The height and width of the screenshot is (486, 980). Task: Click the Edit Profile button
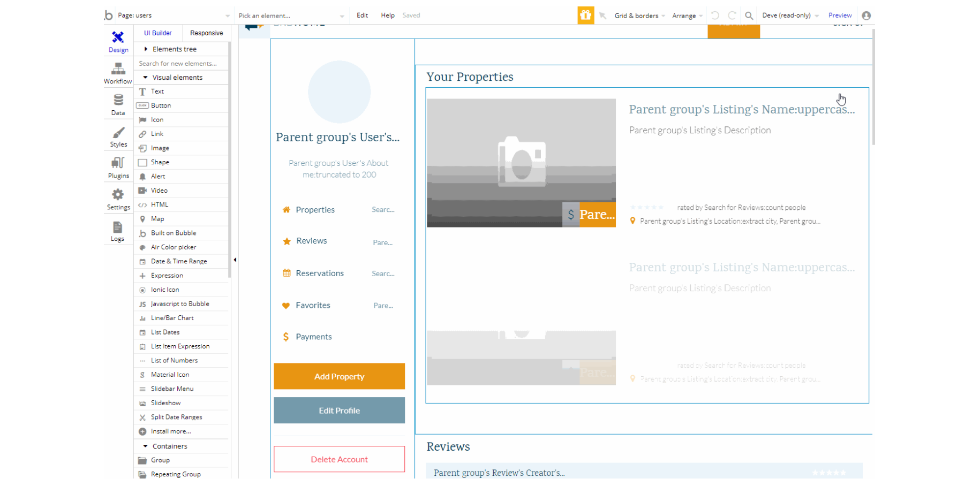click(x=340, y=411)
